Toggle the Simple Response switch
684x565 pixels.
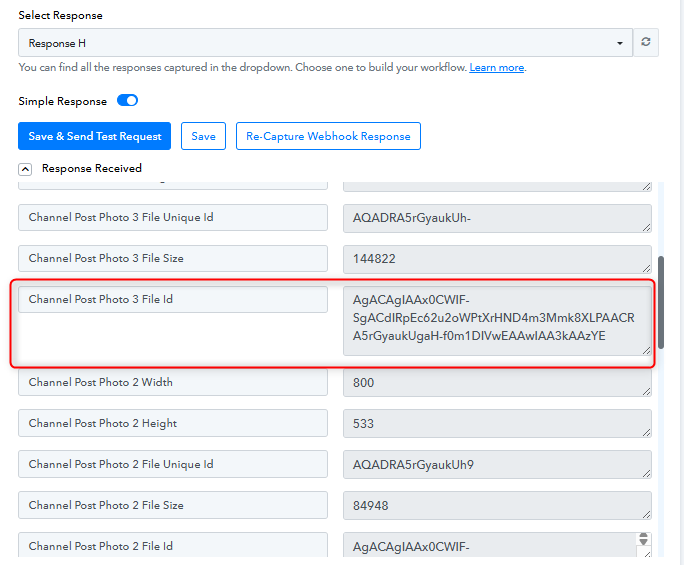pyautogui.click(x=127, y=101)
